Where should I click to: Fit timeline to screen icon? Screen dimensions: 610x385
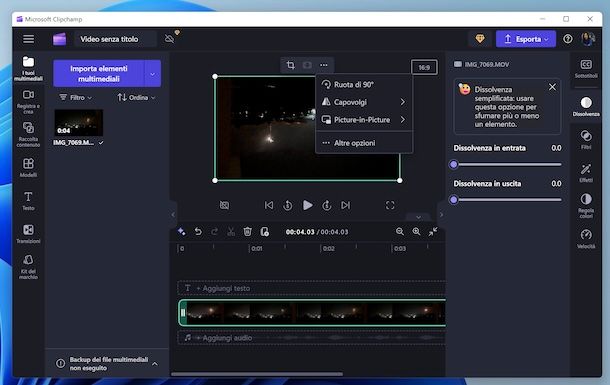[433, 232]
